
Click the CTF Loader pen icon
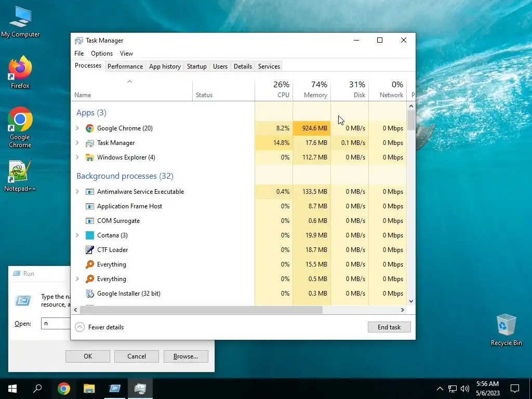[x=89, y=250]
